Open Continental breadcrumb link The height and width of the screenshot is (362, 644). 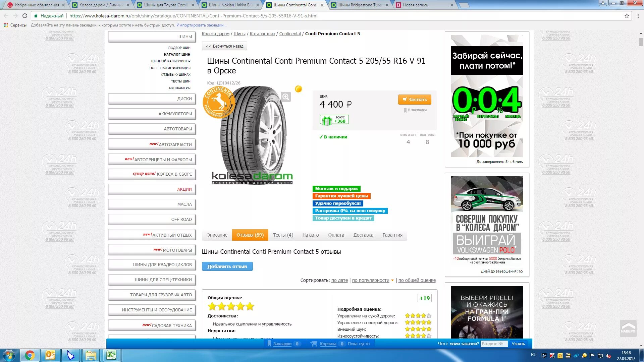(x=290, y=34)
